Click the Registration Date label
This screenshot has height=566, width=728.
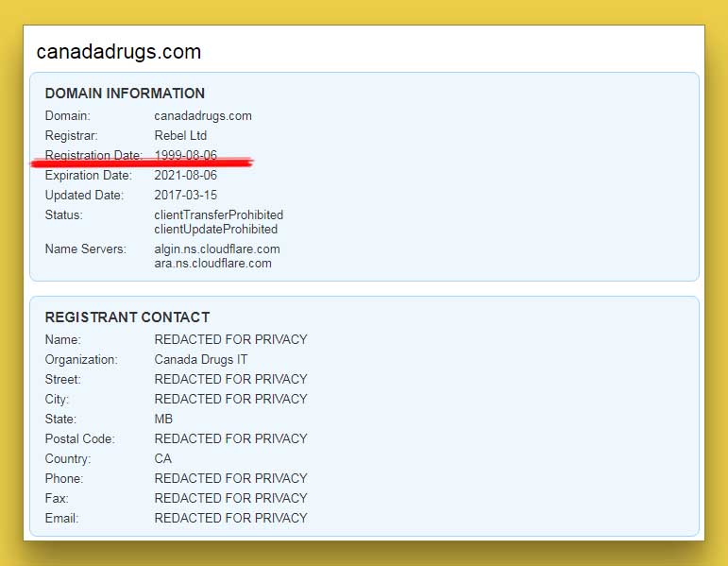pos(93,155)
